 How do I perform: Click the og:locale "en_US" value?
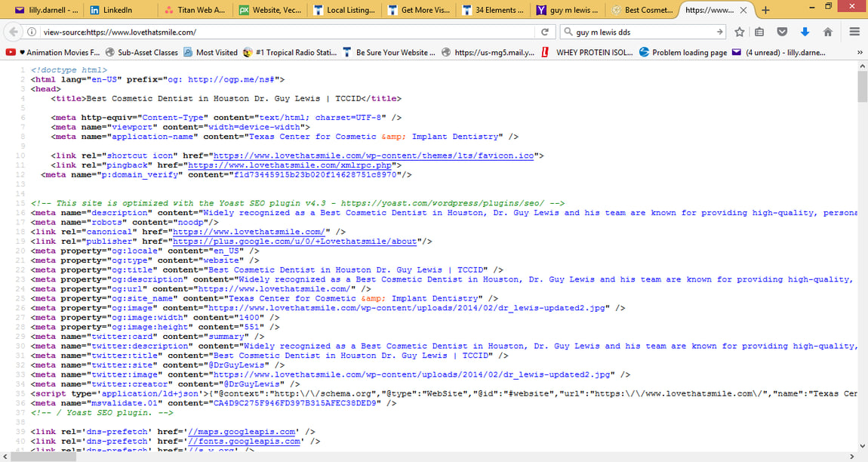click(226, 251)
